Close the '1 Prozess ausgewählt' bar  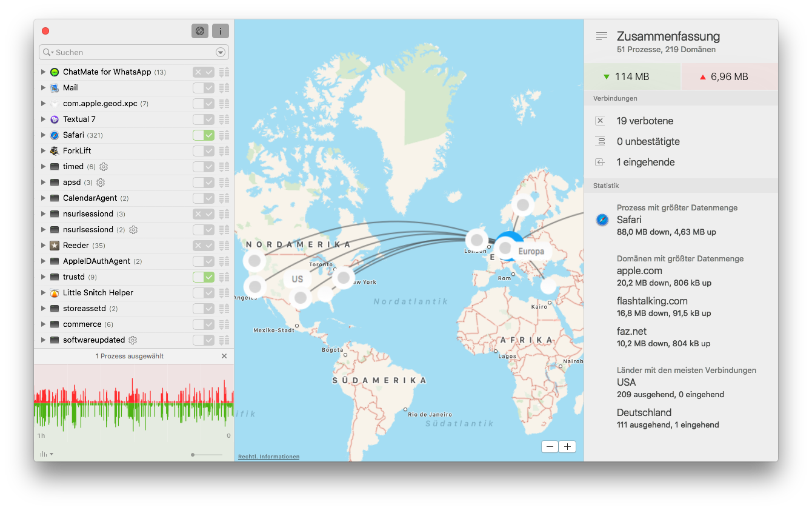[x=224, y=356]
